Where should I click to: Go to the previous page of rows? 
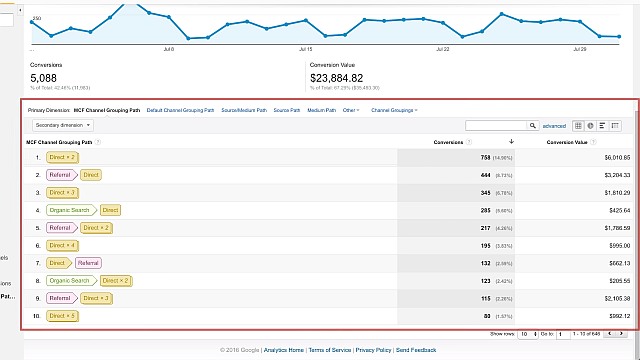(x=610, y=333)
